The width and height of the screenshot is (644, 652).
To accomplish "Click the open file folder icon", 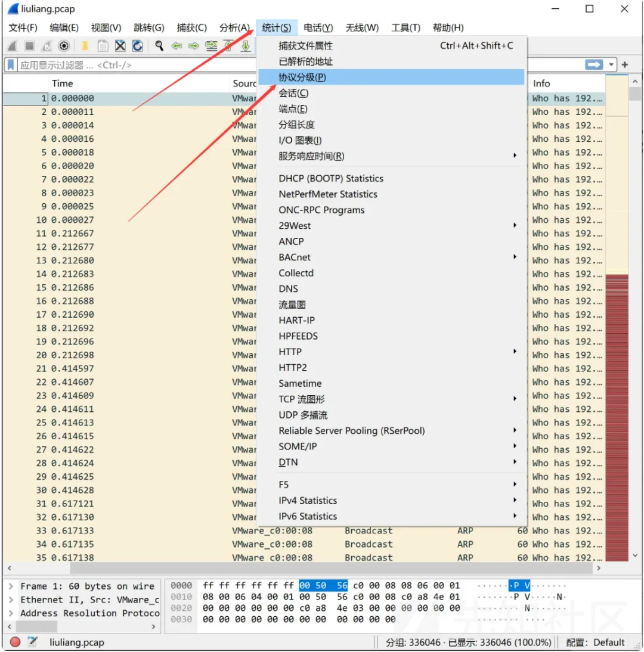I will point(85,46).
